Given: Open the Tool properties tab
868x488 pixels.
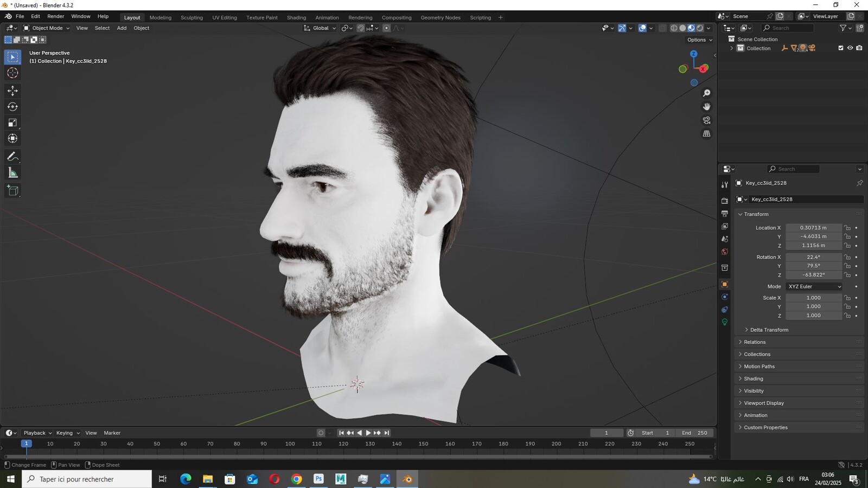Looking at the screenshot, I should coord(724,185).
